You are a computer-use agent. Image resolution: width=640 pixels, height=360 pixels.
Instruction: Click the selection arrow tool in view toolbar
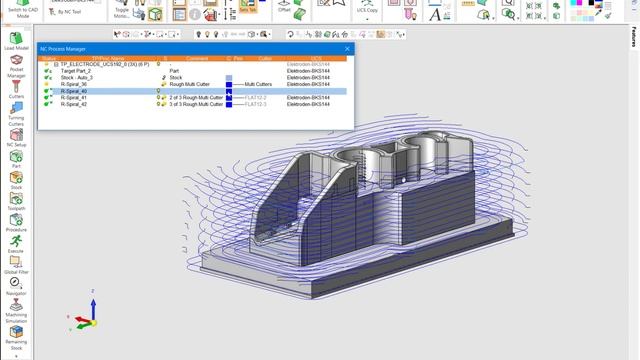click(x=117, y=34)
